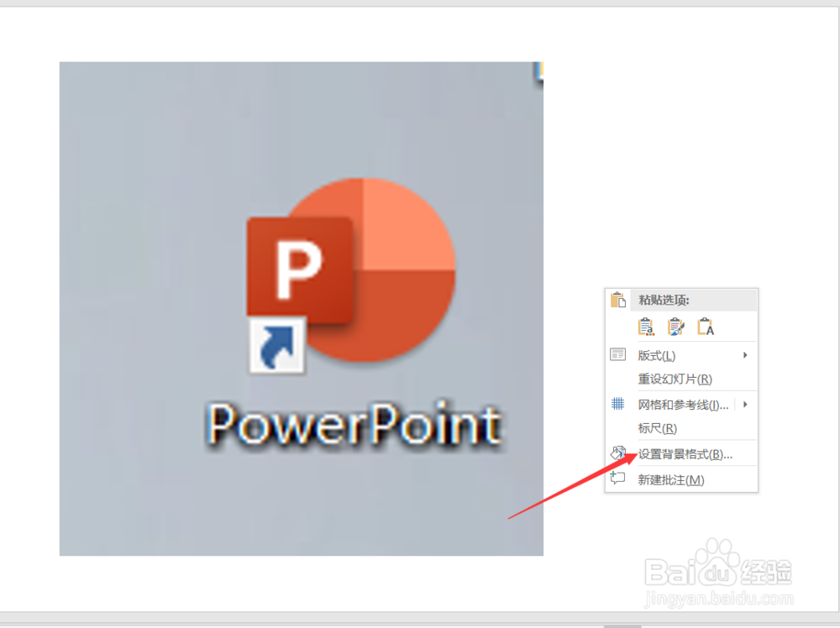Toggle 标尺(R) ruler menu entry
Screen dimensions: 840x628
(x=681, y=428)
